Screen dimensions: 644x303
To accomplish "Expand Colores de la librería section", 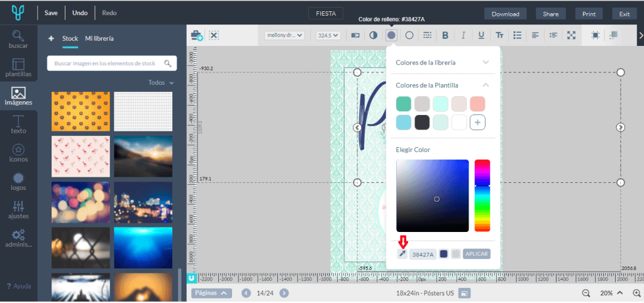I will 442,62.
